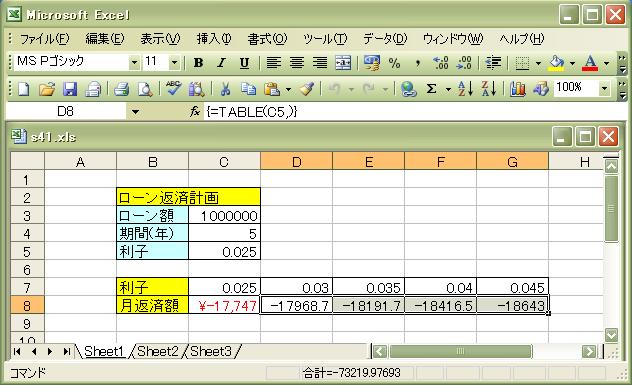This screenshot has height=385, width=632.
Task: Sort ascending with the A-Z icon
Action: (465, 89)
